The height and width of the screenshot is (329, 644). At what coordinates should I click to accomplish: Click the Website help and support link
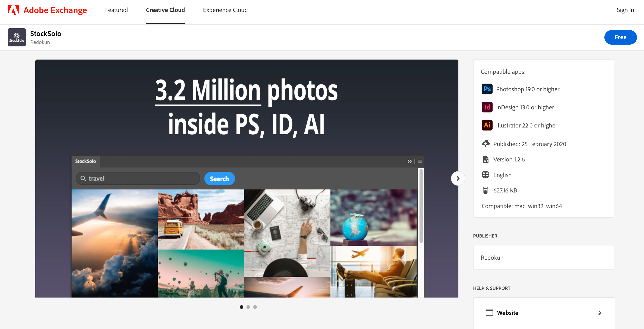click(508, 312)
